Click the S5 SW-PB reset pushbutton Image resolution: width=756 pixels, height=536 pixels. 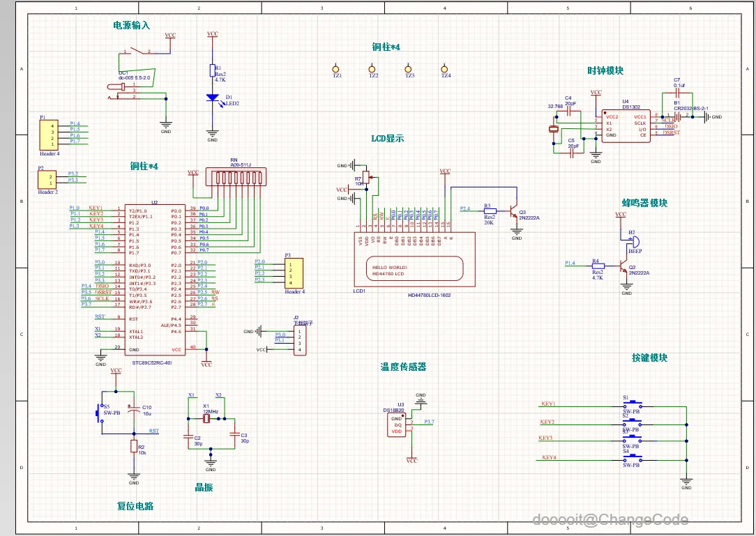[x=100, y=413]
